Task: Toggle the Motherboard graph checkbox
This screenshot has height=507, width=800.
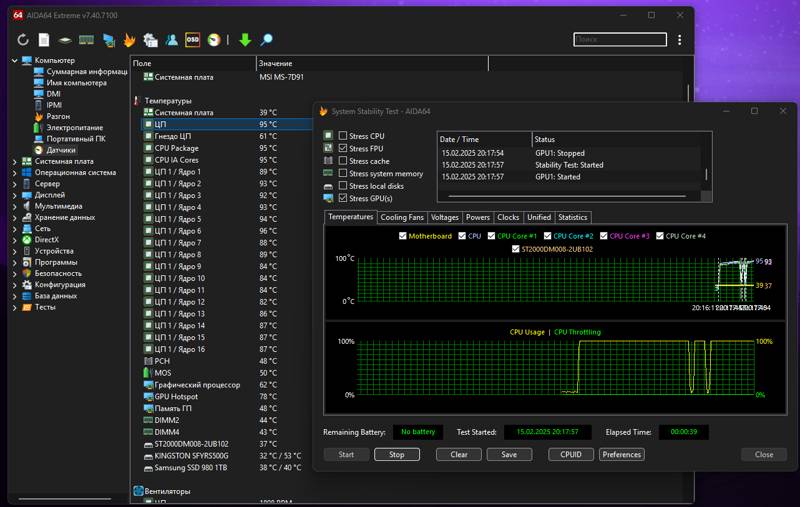Action: coord(403,236)
